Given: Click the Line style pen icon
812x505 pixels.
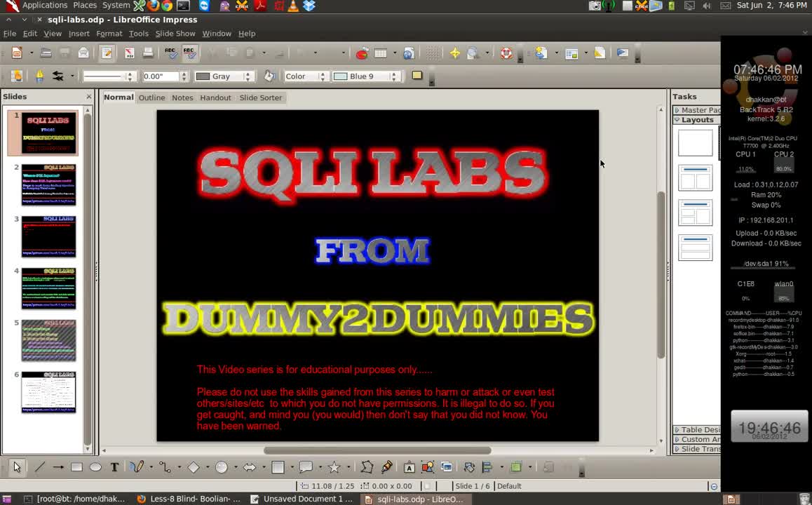Looking at the screenshot, I should coord(39,76).
